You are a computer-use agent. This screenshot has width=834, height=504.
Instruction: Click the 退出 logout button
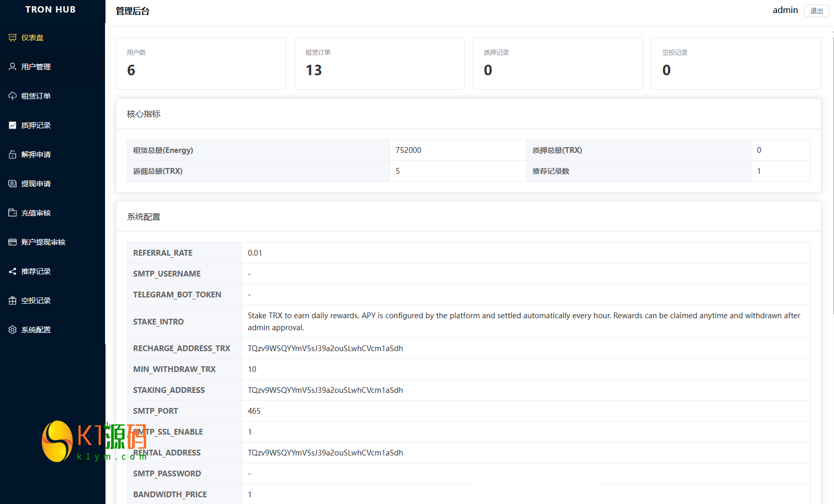(x=817, y=11)
